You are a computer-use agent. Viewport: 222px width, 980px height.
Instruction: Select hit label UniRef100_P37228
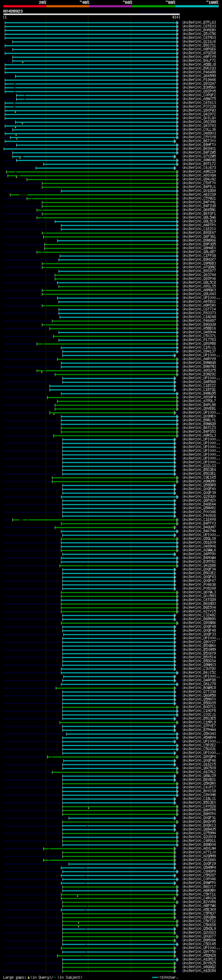coord(199,106)
